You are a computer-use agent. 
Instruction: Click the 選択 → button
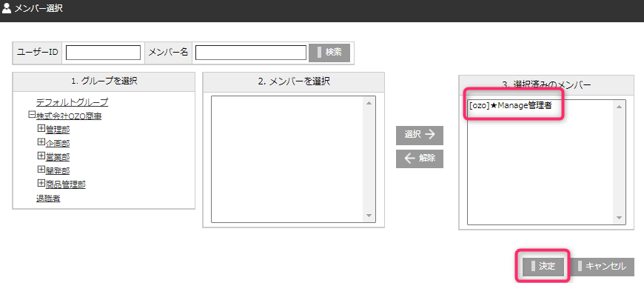(419, 136)
